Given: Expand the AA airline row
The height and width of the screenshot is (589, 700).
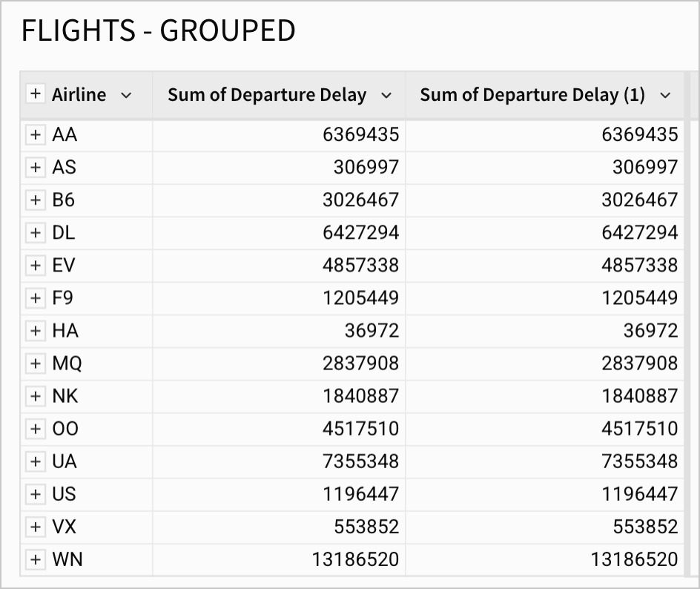Looking at the screenshot, I should click(x=35, y=134).
